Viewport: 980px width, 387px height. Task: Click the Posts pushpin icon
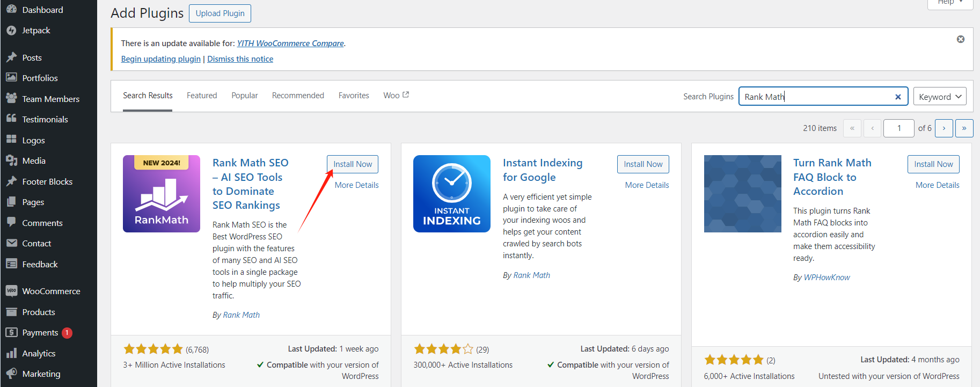click(x=11, y=57)
